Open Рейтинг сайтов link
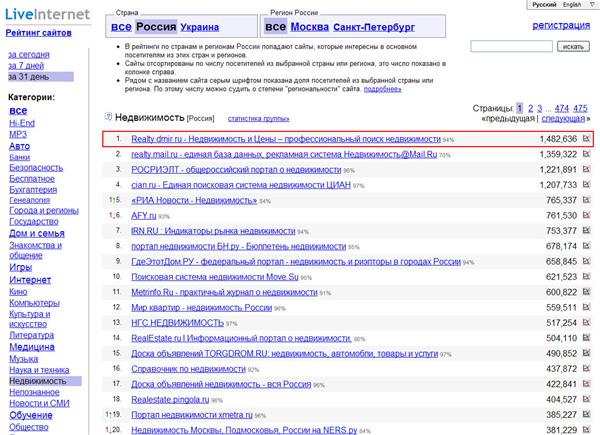Screen dimensions: 600x435 (38, 33)
